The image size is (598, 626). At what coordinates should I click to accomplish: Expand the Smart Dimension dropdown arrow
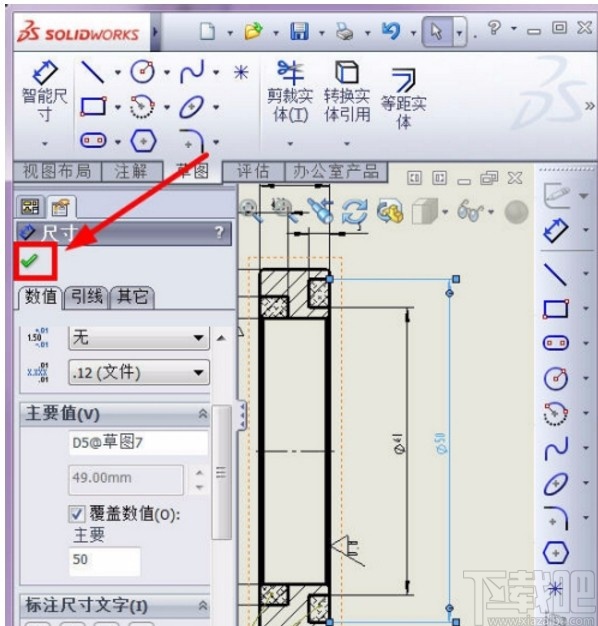45,143
